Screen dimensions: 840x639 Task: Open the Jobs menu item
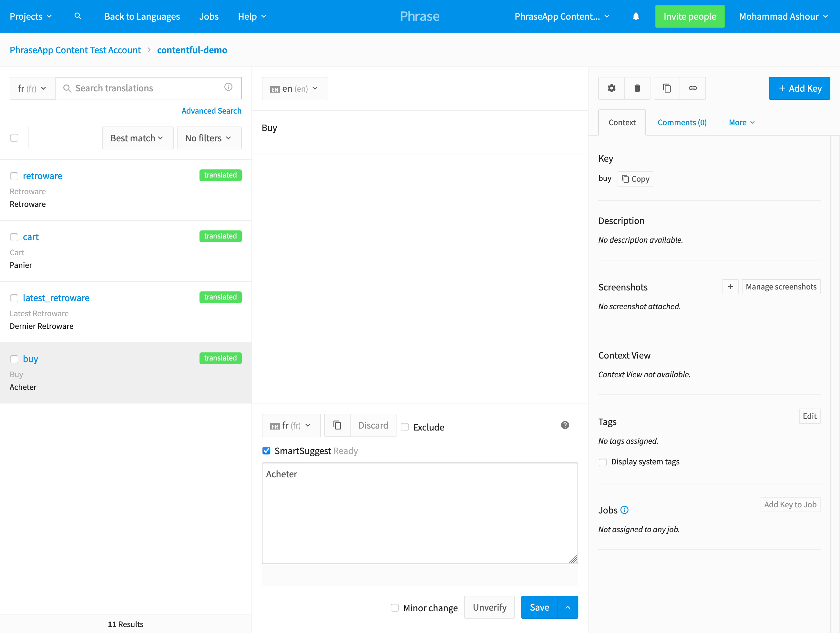pos(209,16)
